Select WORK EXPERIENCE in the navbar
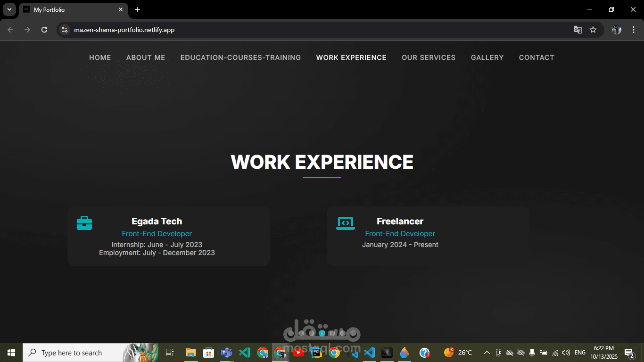Viewport: 644px width, 362px height. [351, 58]
